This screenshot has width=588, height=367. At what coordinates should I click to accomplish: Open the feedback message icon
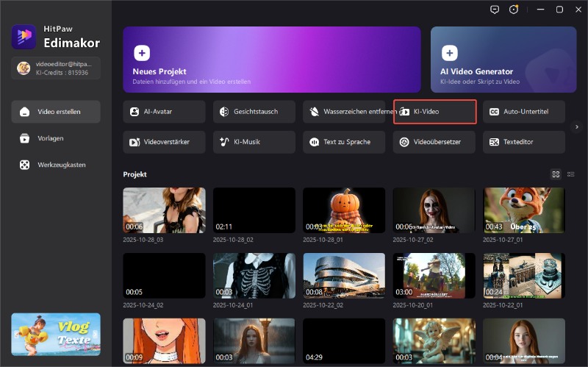click(494, 10)
